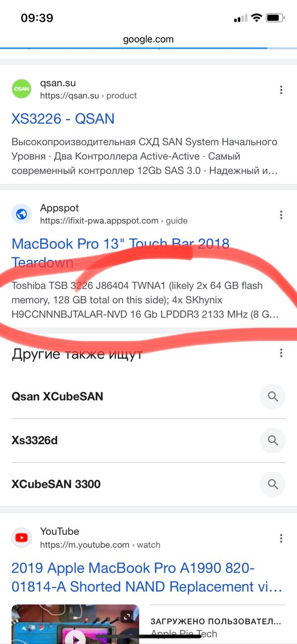Select the Qsan XCubeSAN related search
The height and width of the screenshot is (644, 297).
pos(148,396)
